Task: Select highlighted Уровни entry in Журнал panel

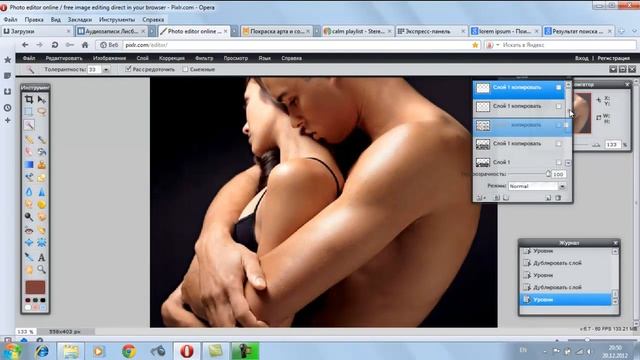Action: coord(566,300)
